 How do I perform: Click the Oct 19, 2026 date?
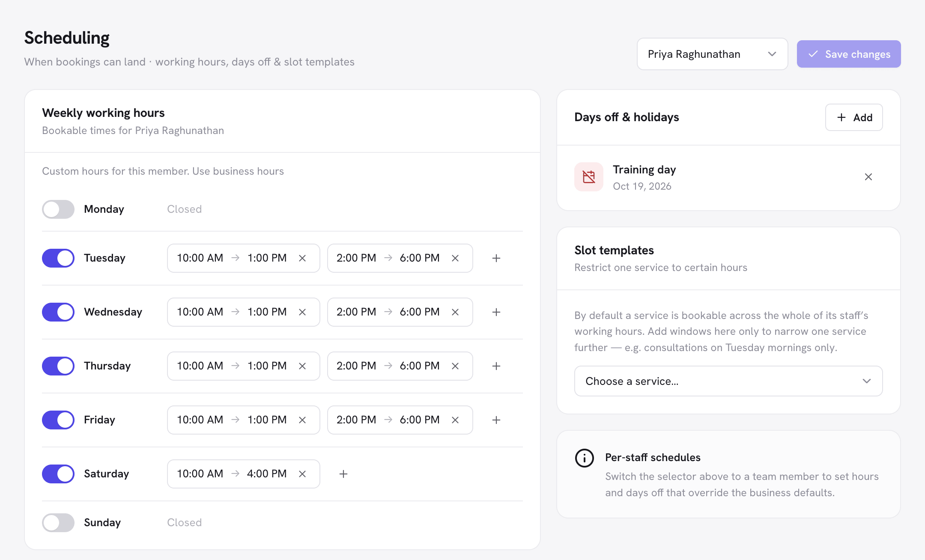point(642,186)
